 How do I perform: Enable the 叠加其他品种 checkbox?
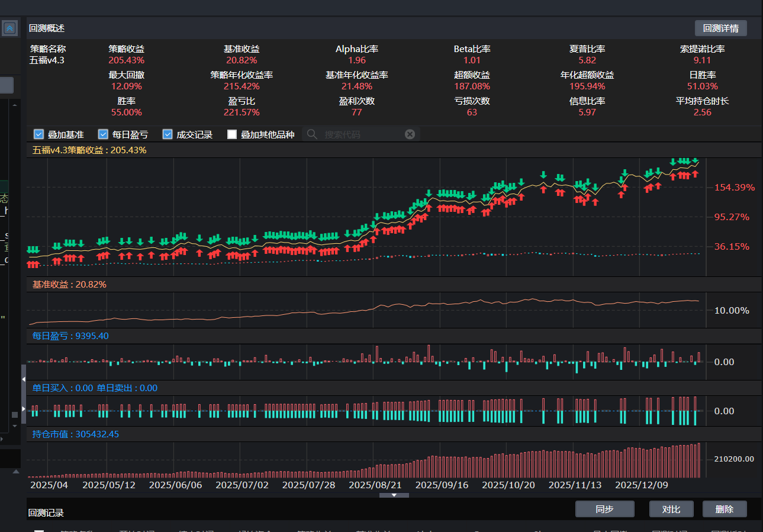click(x=232, y=134)
